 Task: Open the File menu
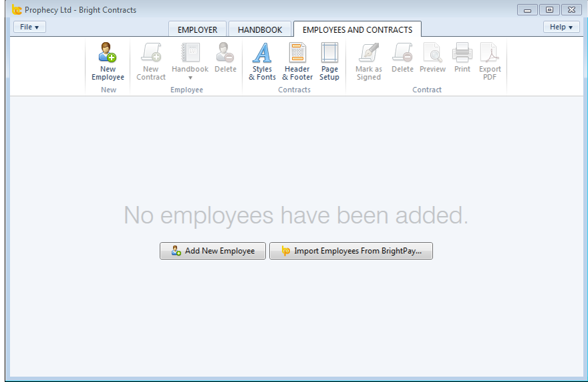[x=29, y=27]
